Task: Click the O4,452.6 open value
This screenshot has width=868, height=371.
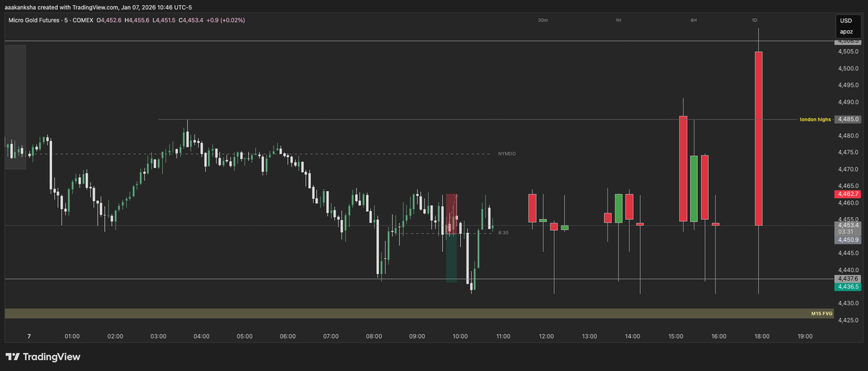Action: click(x=110, y=20)
